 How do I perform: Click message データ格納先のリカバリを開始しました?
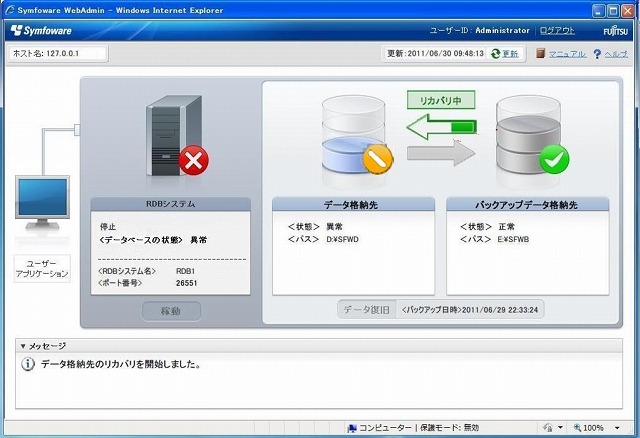[121, 364]
